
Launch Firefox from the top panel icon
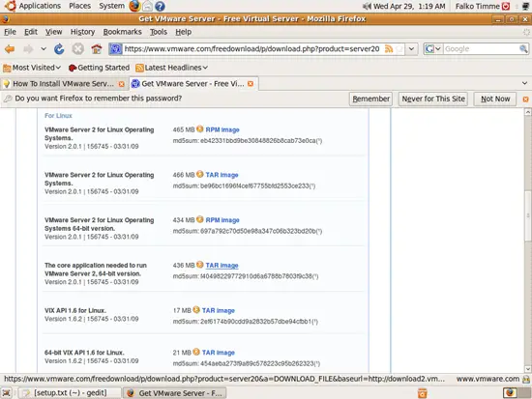pos(134,6)
